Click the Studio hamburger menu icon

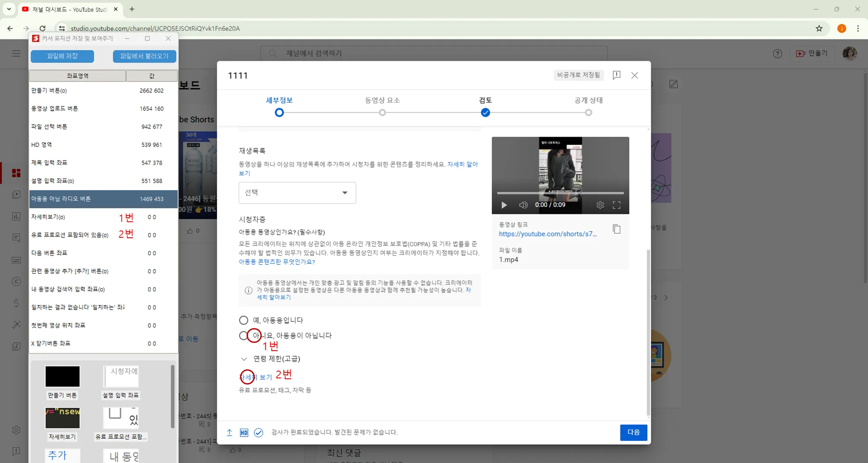[x=16, y=53]
